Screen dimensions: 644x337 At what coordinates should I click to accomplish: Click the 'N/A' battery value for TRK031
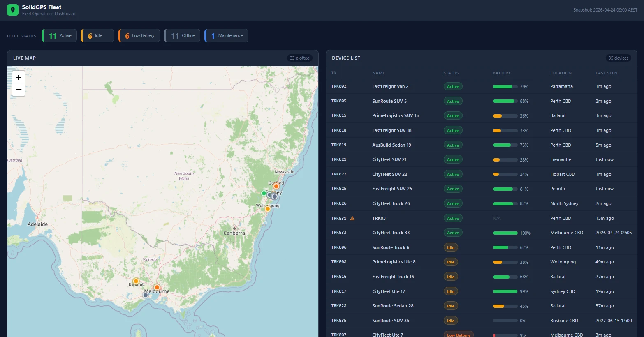tap(497, 218)
